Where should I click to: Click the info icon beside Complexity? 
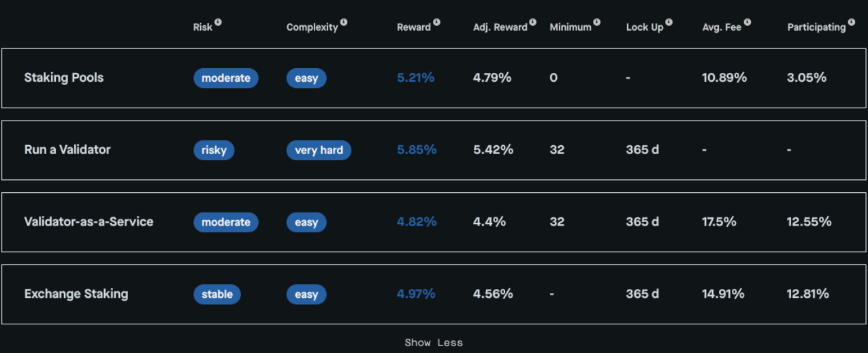click(x=344, y=23)
